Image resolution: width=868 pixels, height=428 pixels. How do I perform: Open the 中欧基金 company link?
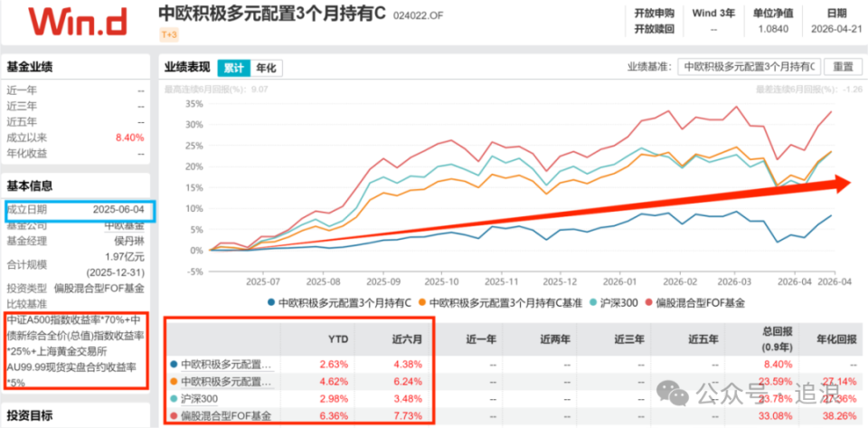124,225
